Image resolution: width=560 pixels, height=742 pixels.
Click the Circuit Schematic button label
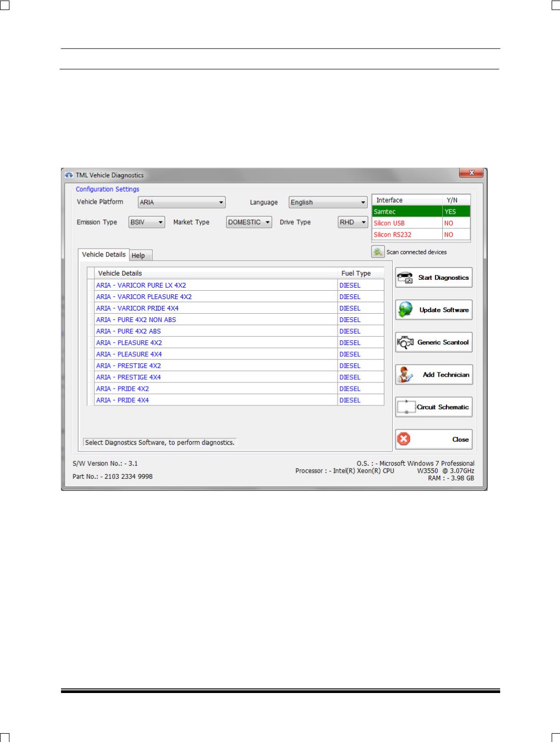(443, 407)
